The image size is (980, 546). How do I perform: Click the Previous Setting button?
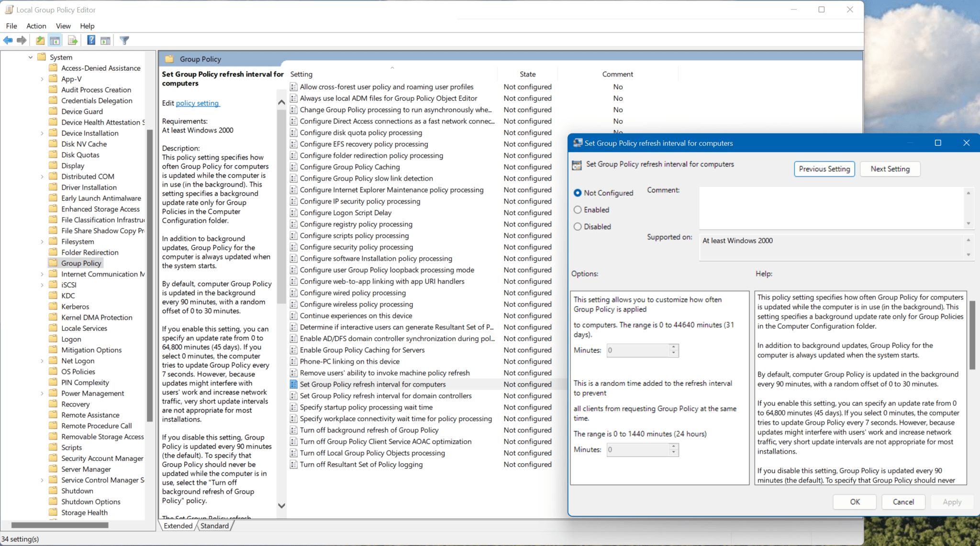pos(824,169)
